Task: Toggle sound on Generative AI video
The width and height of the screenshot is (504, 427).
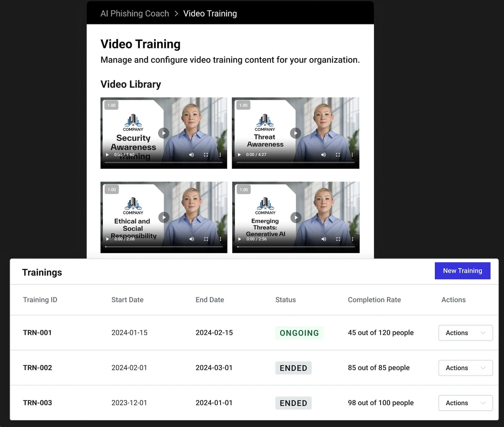Action: (324, 239)
